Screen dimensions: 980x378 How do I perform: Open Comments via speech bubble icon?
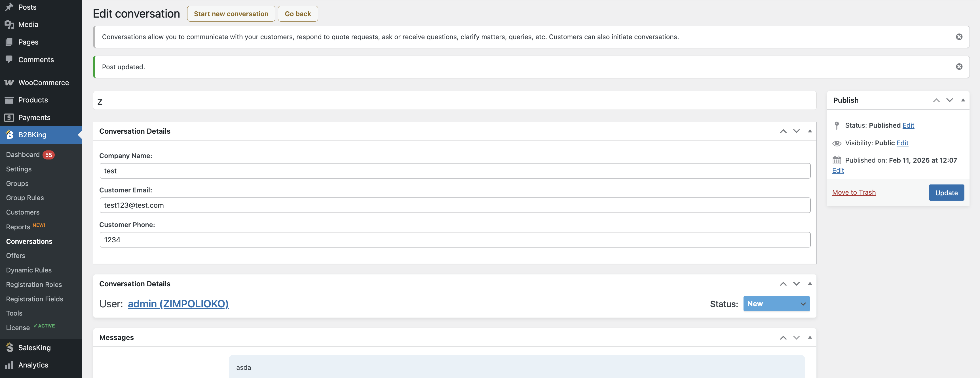(9, 59)
